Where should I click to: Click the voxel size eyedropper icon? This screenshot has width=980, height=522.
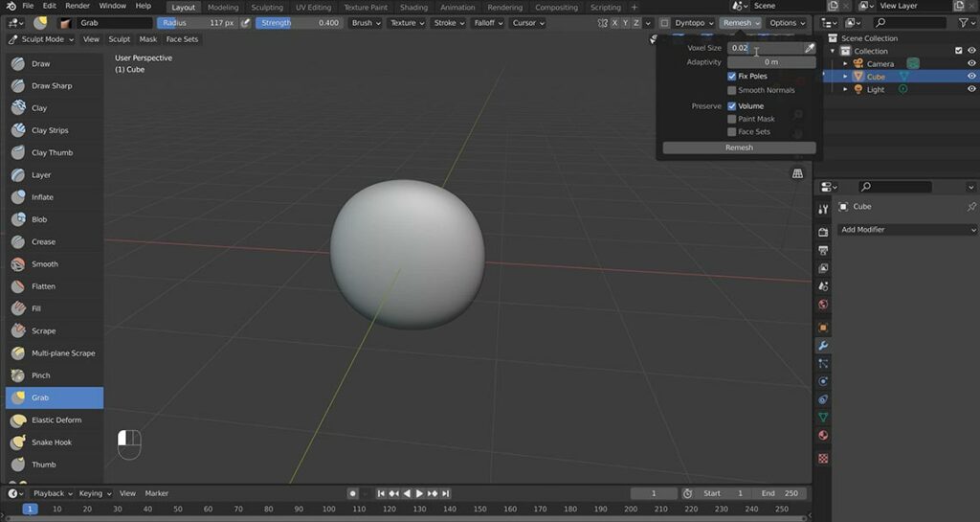point(810,48)
